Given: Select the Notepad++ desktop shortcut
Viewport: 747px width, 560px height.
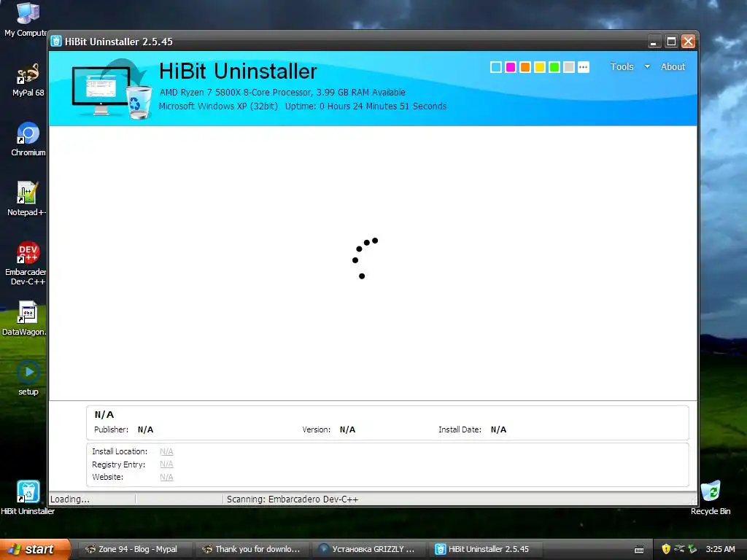Looking at the screenshot, I should [27, 199].
